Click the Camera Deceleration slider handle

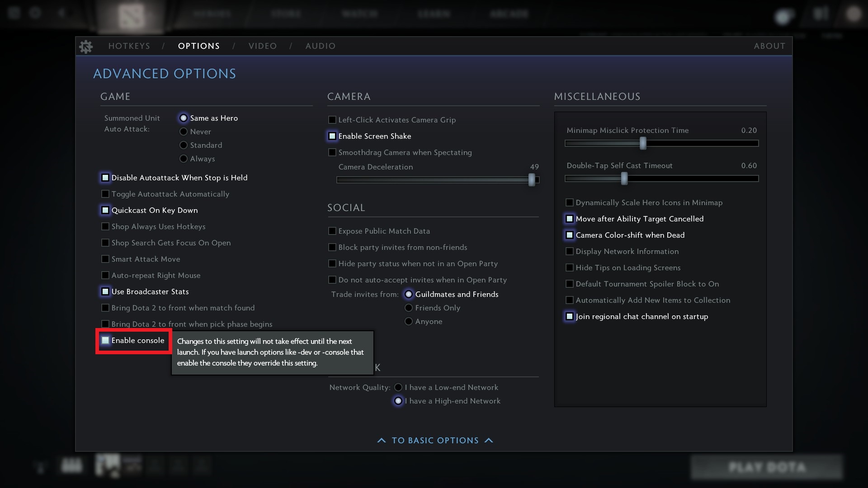(532, 179)
